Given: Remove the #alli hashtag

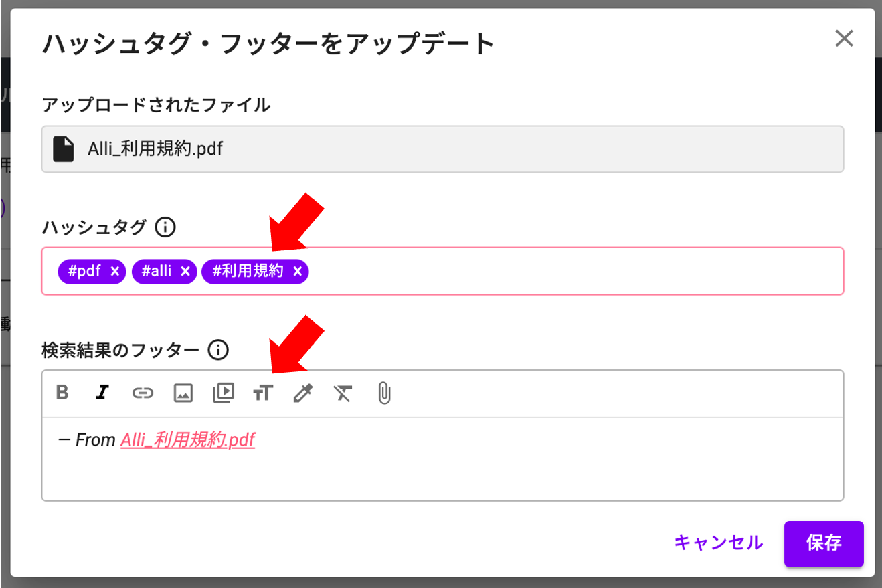Looking at the screenshot, I should click(x=185, y=271).
